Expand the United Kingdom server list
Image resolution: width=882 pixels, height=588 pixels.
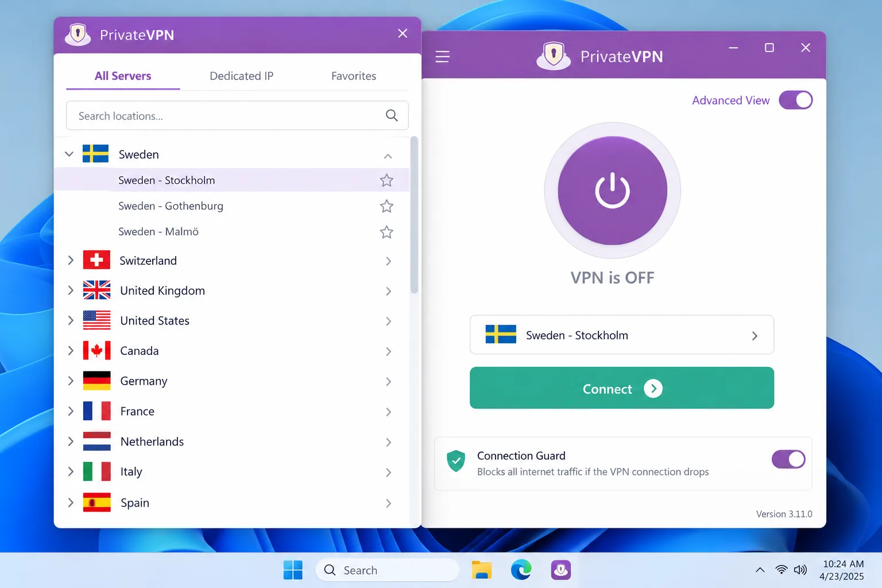pyautogui.click(x=71, y=290)
